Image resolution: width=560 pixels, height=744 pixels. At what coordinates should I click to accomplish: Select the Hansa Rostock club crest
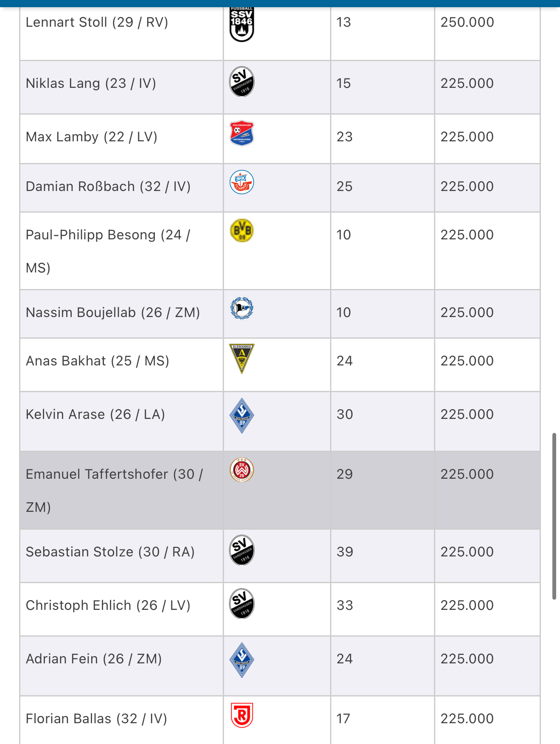242,182
